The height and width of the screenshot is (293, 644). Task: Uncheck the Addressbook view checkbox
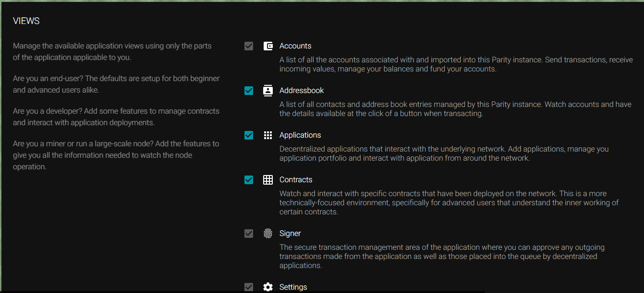[249, 91]
